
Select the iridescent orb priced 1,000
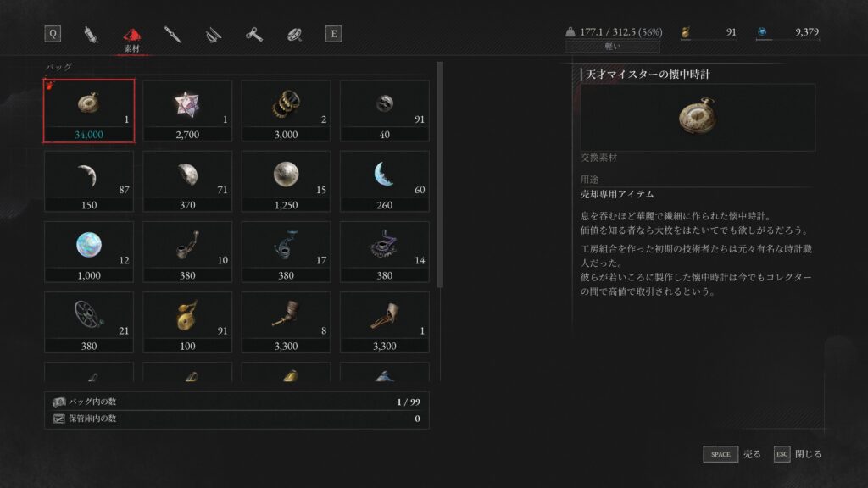point(88,252)
